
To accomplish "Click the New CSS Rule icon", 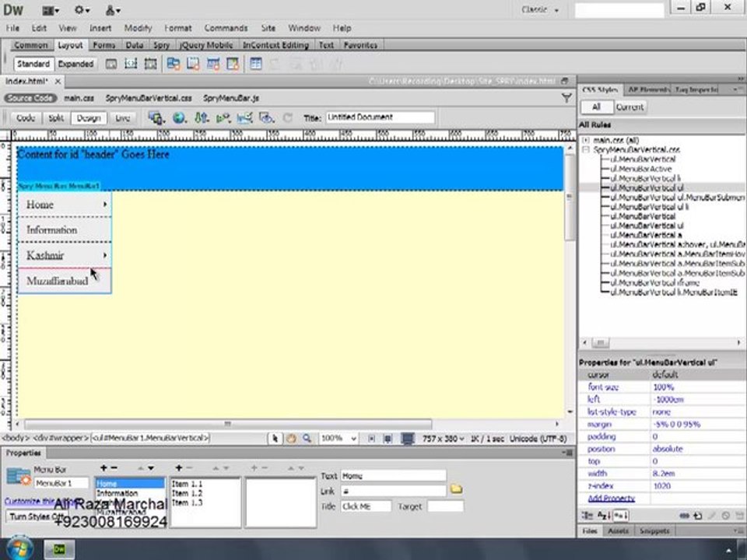I will point(697,516).
